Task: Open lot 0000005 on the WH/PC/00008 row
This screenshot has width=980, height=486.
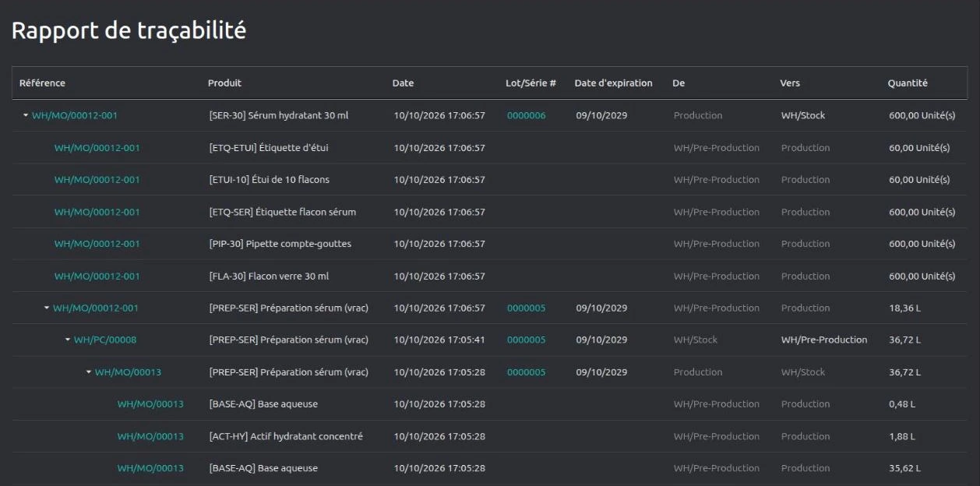Action: (527, 340)
